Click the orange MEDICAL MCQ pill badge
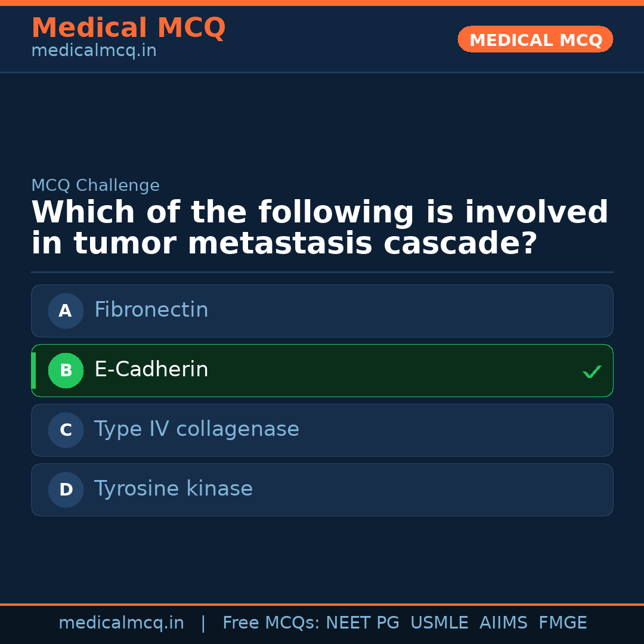 click(535, 39)
